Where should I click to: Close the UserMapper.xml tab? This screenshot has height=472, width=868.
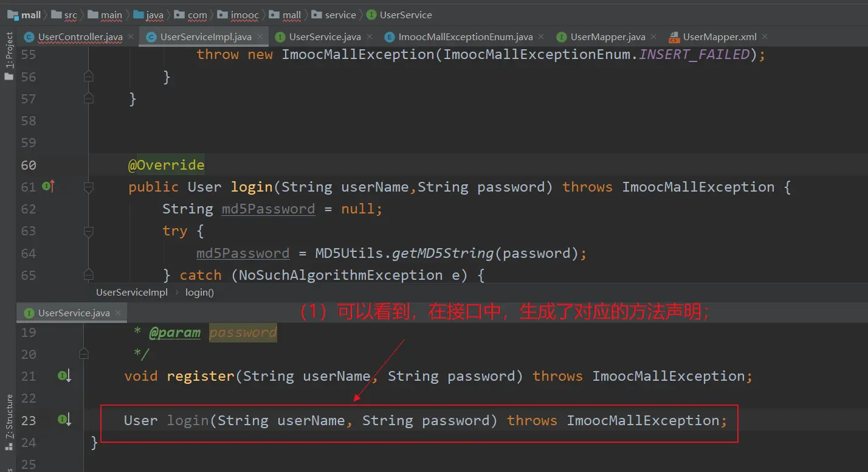point(765,37)
